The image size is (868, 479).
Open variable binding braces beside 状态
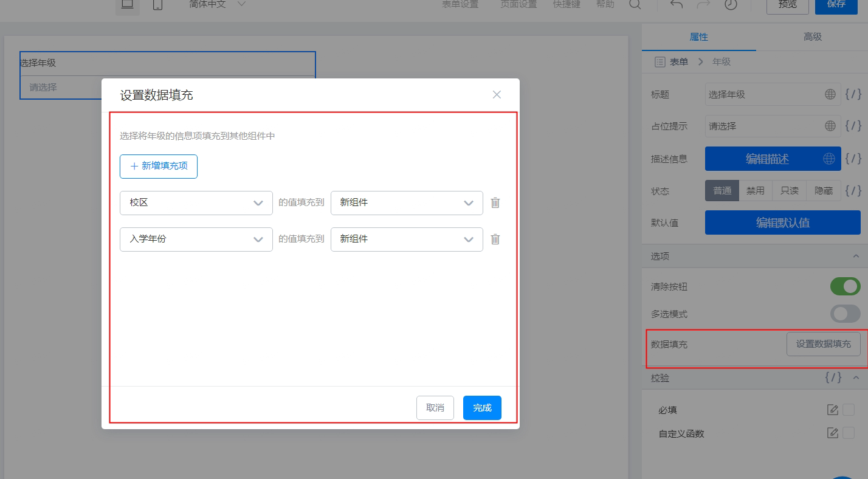click(x=853, y=190)
